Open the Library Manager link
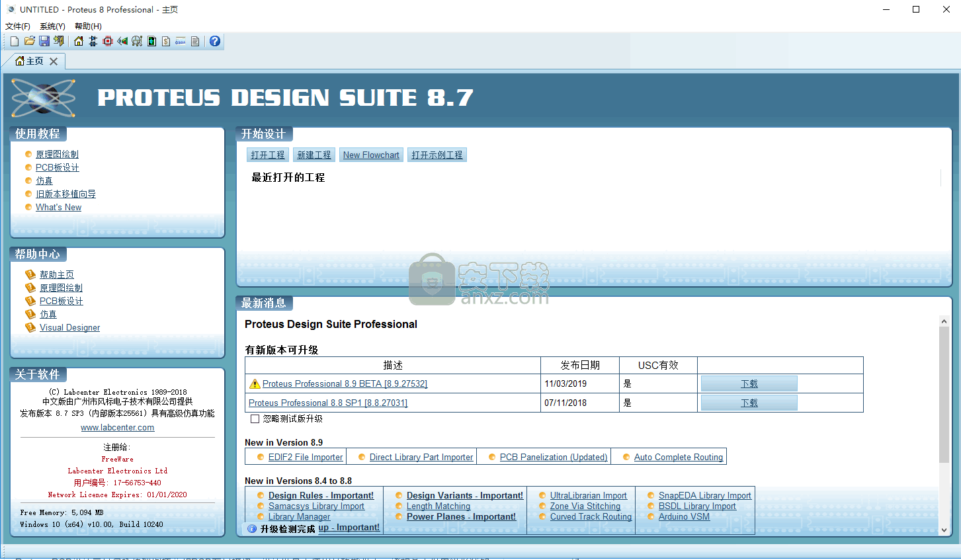Screen dimensions: 961x560 tap(299, 516)
